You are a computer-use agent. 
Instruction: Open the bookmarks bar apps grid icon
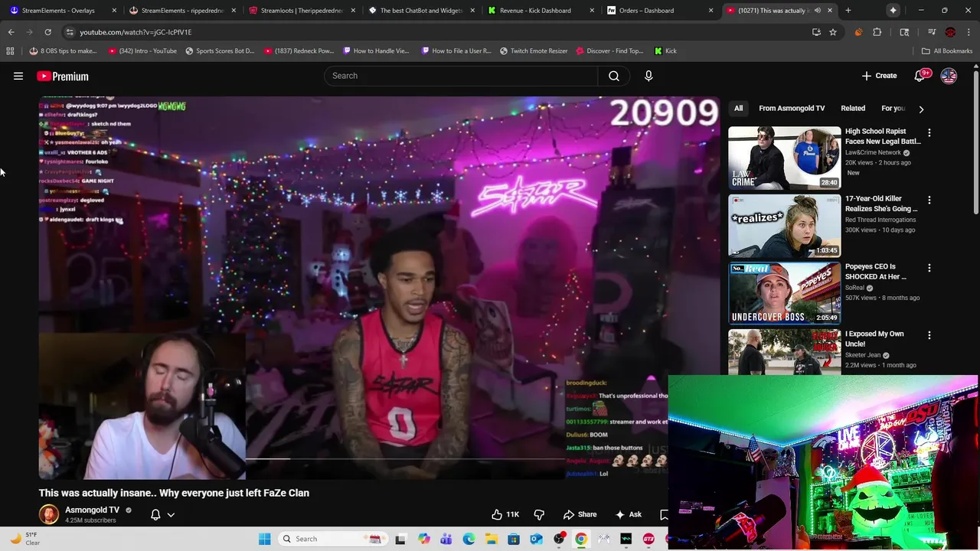click(x=10, y=51)
